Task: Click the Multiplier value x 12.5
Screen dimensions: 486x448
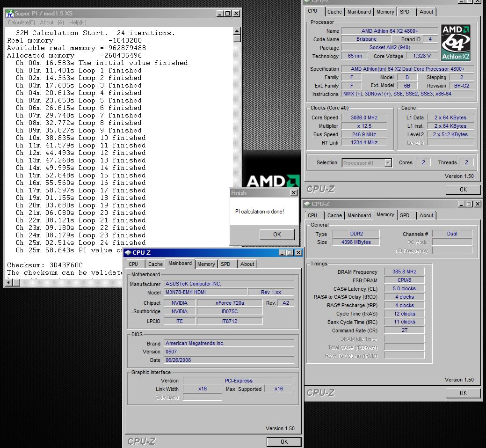Action: (364, 126)
